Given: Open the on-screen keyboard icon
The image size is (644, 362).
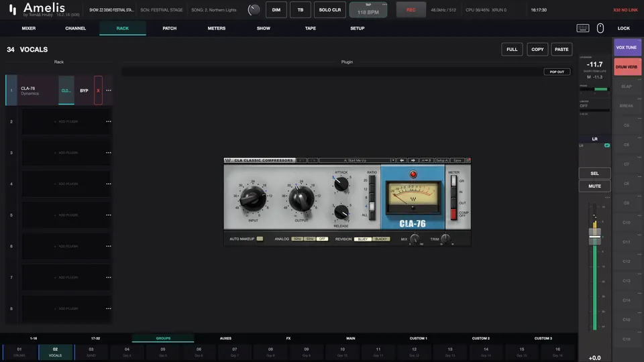Looking at the screenshot, I should [583, 28].
